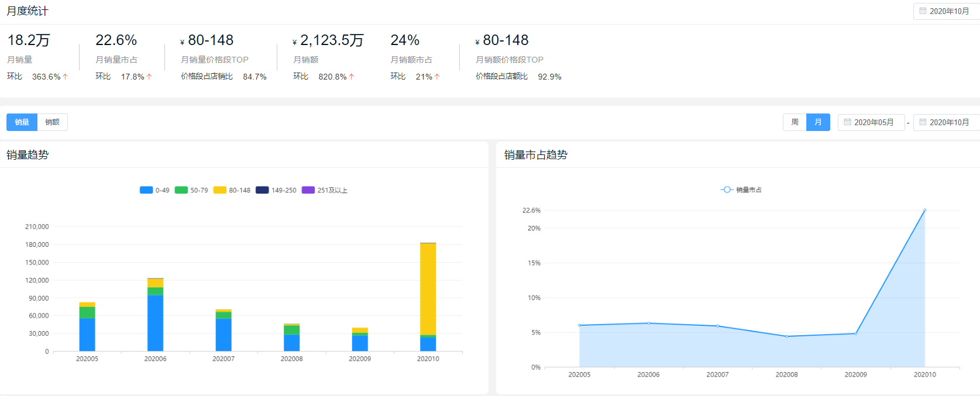This screenshot has width=980, height=396.
Task: Click the 202008 stacked bar
Action: click(x=292, y=337)
